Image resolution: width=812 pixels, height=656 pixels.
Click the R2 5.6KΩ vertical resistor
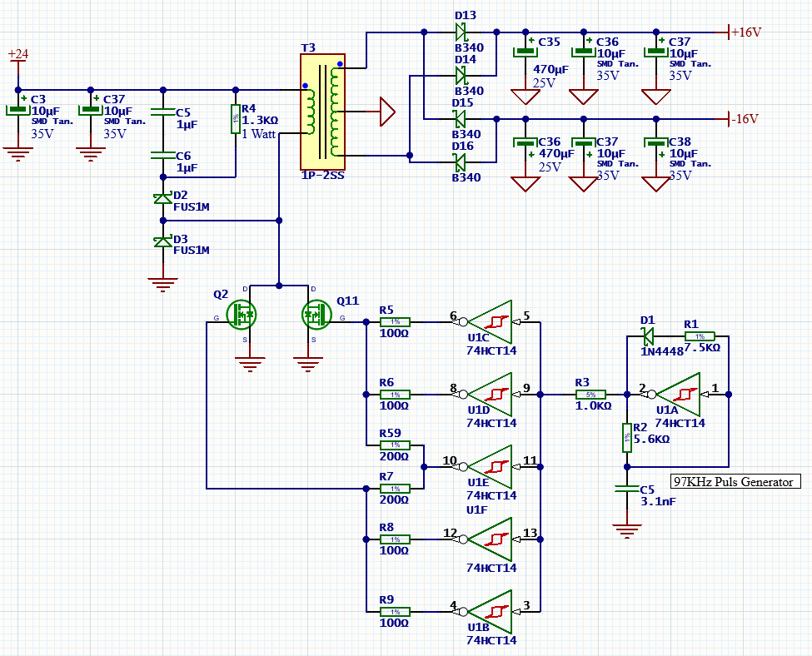[x=627, y=436]
